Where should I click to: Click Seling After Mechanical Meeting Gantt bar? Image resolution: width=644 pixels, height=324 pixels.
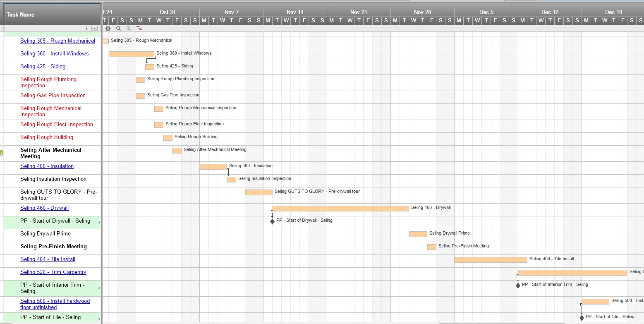tap(177, 151)
